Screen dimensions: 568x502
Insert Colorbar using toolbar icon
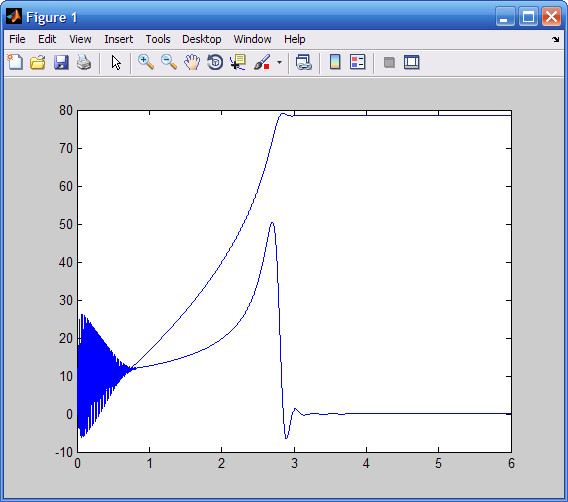[335, 62]
